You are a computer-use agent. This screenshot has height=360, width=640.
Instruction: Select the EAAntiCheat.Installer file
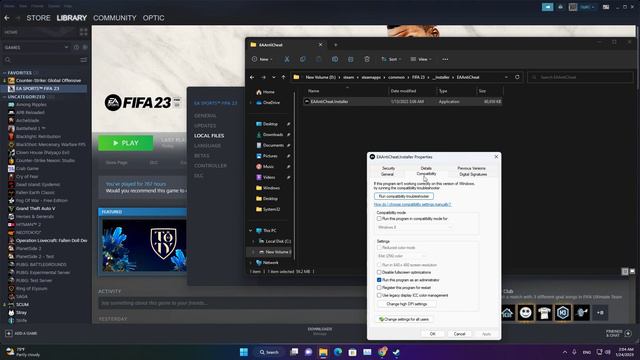[x=402, y=102]
